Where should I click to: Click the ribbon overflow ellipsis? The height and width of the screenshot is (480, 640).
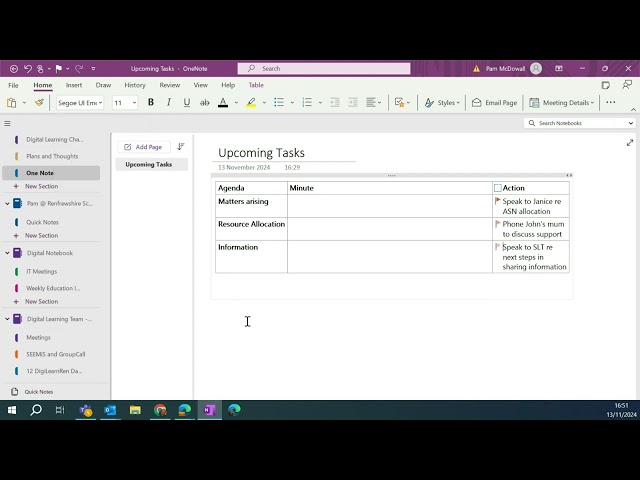tap(611, 102)
